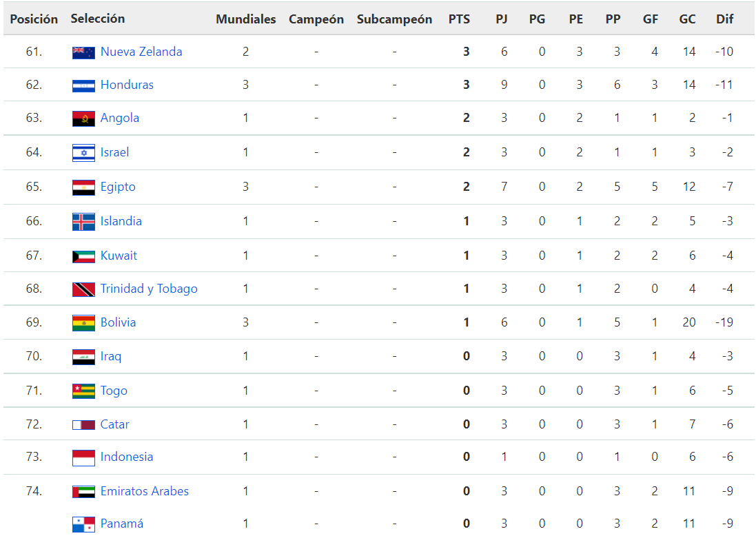Click the Catar flag icon
The height and width of the screenshot is (538, 756).
coord(83,425)
